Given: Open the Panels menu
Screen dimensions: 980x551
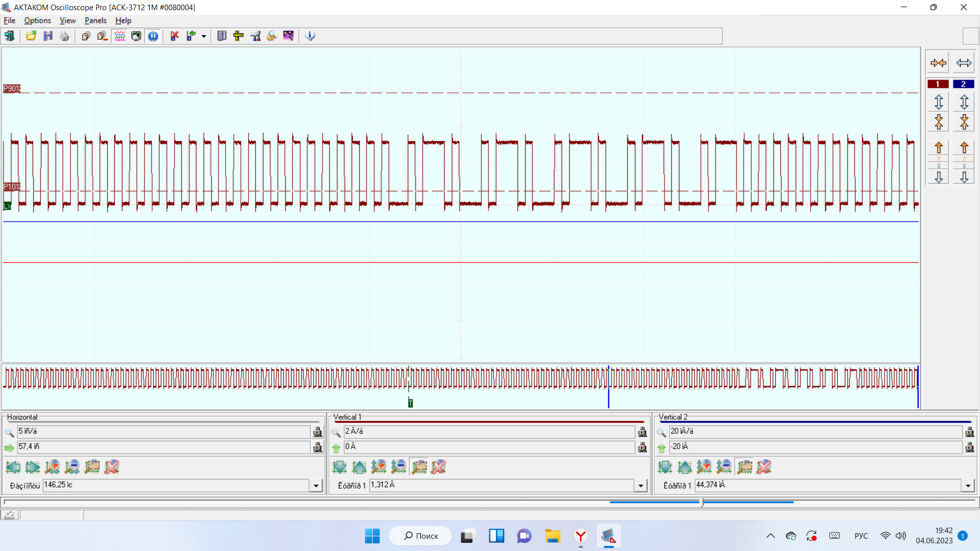Looking at the screenshot, I should [x=95, y=20].
